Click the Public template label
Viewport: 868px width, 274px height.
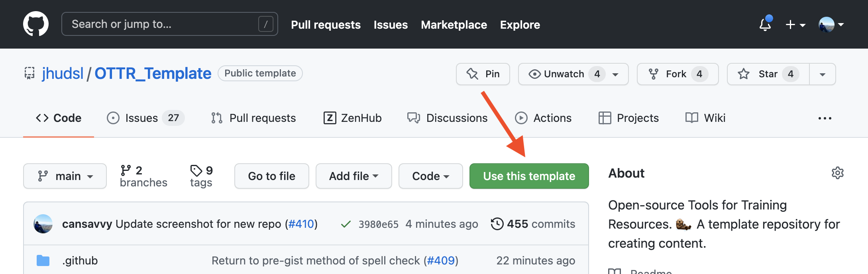point(260,73)
